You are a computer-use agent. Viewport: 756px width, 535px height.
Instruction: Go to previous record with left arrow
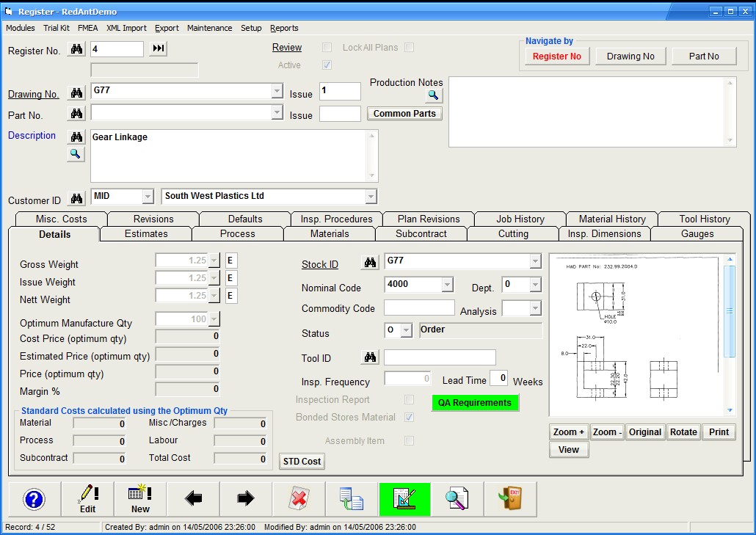(193, 500)
